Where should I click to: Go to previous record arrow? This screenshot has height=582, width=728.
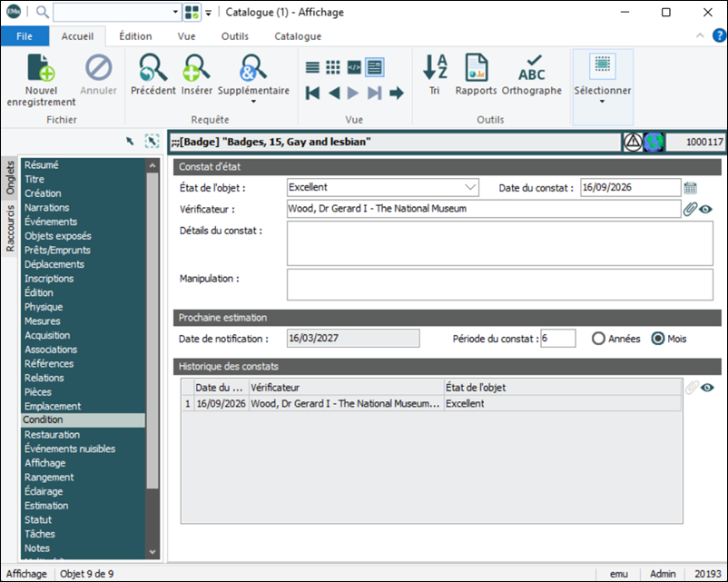[x=334, y=94]
